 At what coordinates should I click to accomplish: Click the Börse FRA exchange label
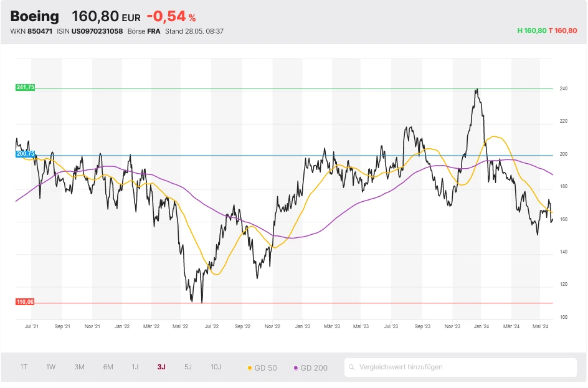[144, 31]
